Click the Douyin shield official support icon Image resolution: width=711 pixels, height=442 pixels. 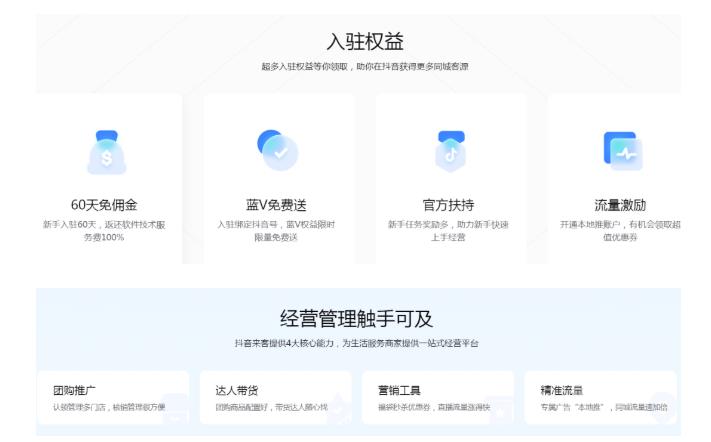(450, 150)
